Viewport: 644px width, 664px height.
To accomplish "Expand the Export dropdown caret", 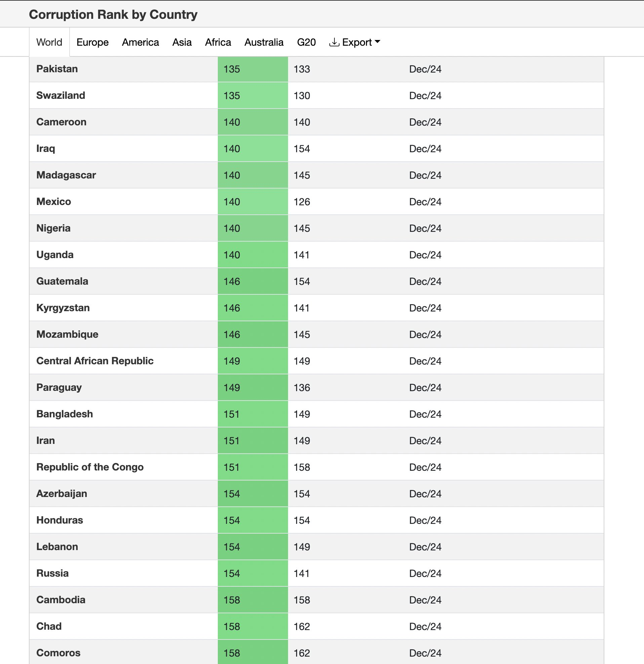I will point(377,42).
